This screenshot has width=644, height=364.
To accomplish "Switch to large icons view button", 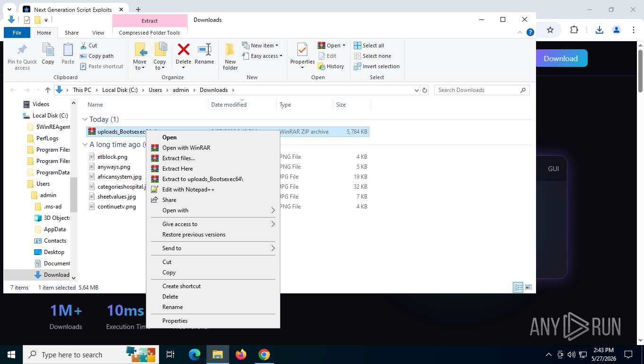I will coord(528,287).
